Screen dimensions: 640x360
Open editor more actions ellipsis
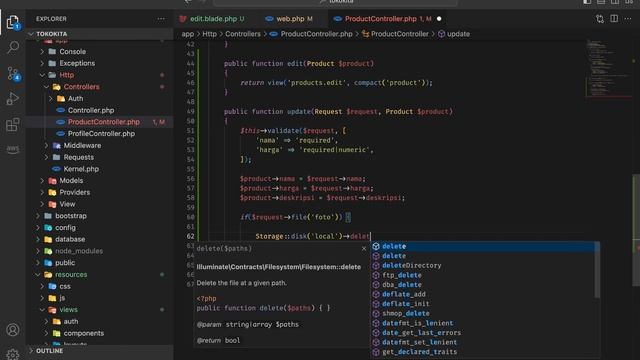tap(628, 19)
